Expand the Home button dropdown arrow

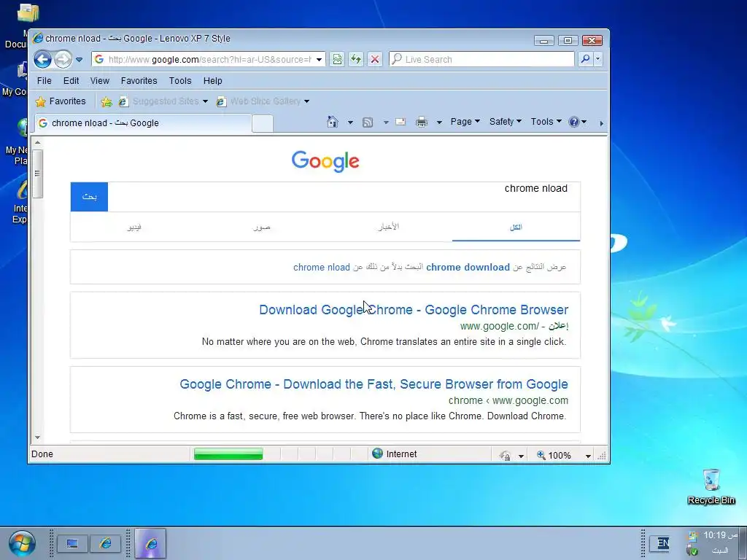(350, 122)
